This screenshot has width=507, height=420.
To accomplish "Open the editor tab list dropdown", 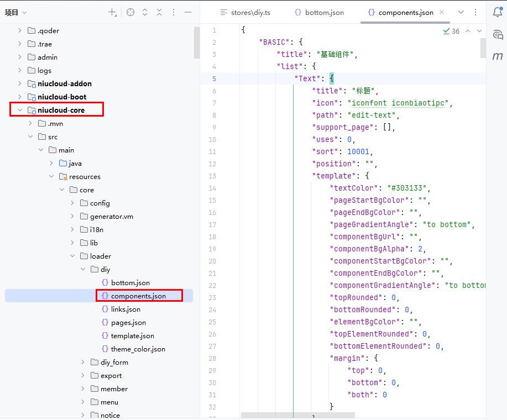I will tap(461, 12).
